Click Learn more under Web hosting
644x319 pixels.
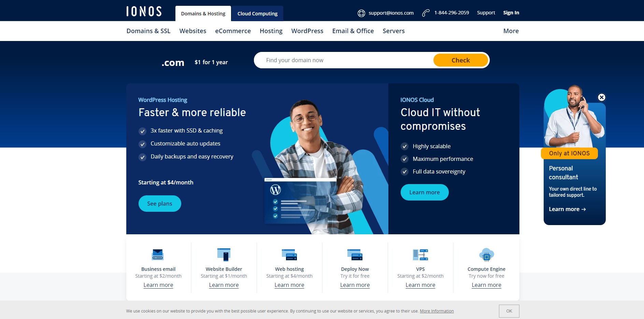[x=289, y=285]
